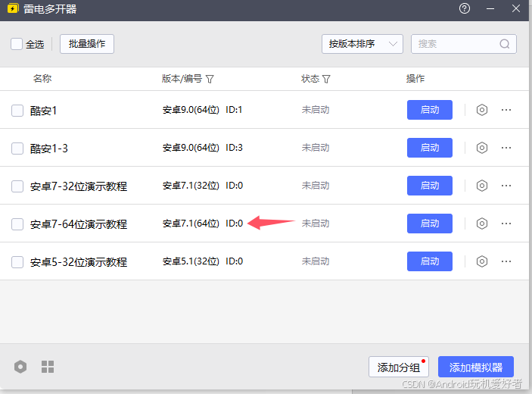Click the 操作 column header
Screen dimensions: 532x394
(415, 79)
